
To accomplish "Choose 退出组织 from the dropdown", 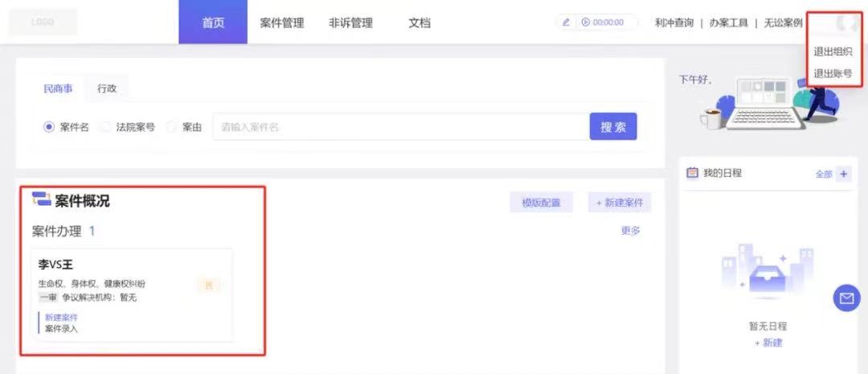I will pos(833,51).
